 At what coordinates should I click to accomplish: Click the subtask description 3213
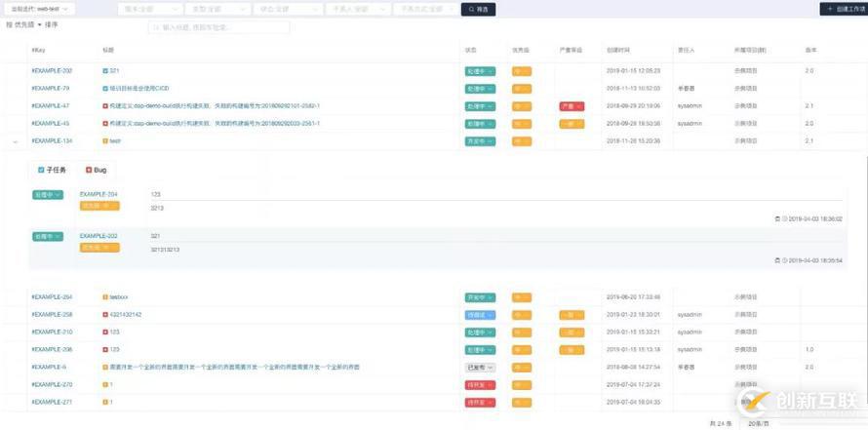pyautogui.click(x=157, y=208)
